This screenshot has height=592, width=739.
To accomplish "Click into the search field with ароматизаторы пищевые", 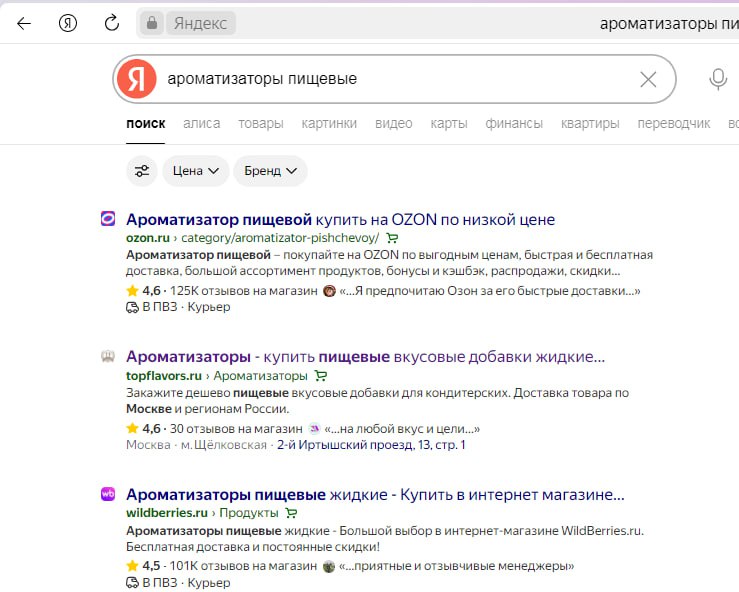I will tap(390, 79).
